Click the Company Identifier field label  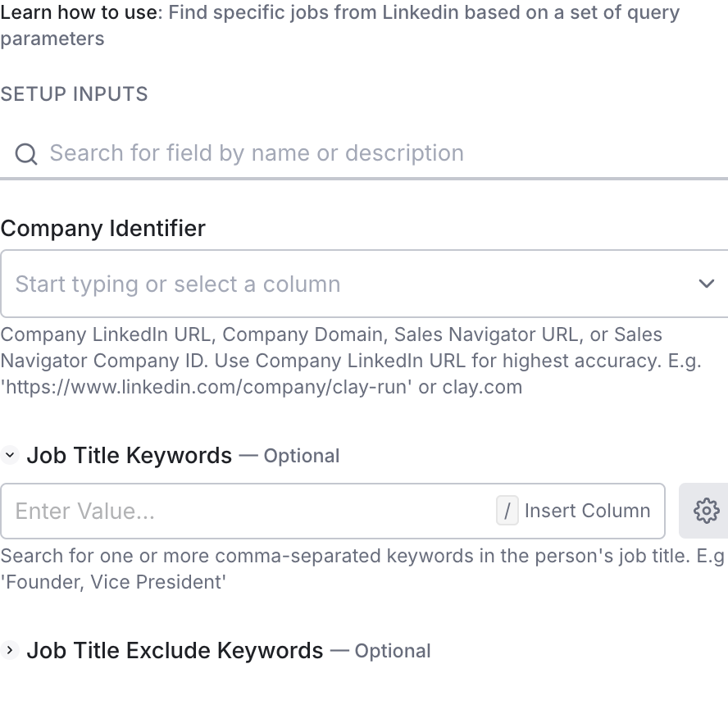point(103,228)
